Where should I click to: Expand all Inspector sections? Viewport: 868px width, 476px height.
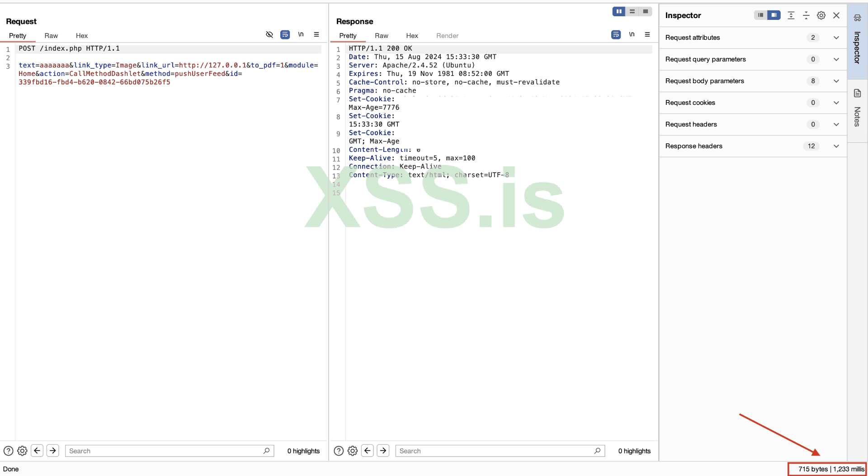[791, 15]
